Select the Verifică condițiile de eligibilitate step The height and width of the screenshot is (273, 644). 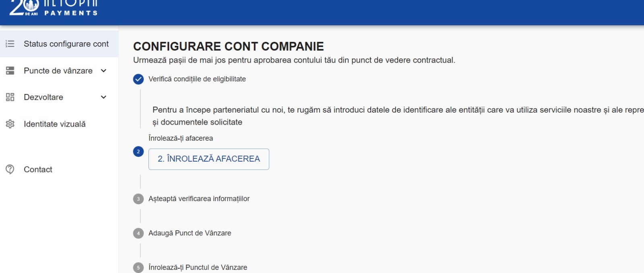(x=197, y=79)
